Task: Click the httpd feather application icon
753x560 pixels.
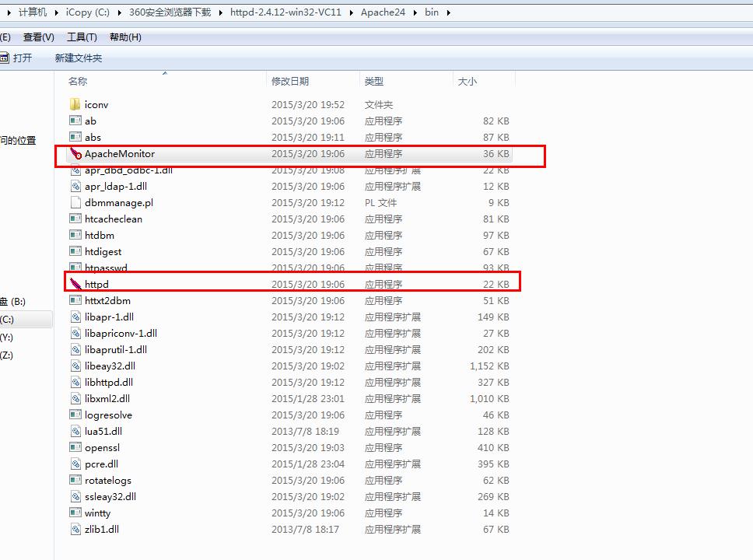Action: [75, 285]
